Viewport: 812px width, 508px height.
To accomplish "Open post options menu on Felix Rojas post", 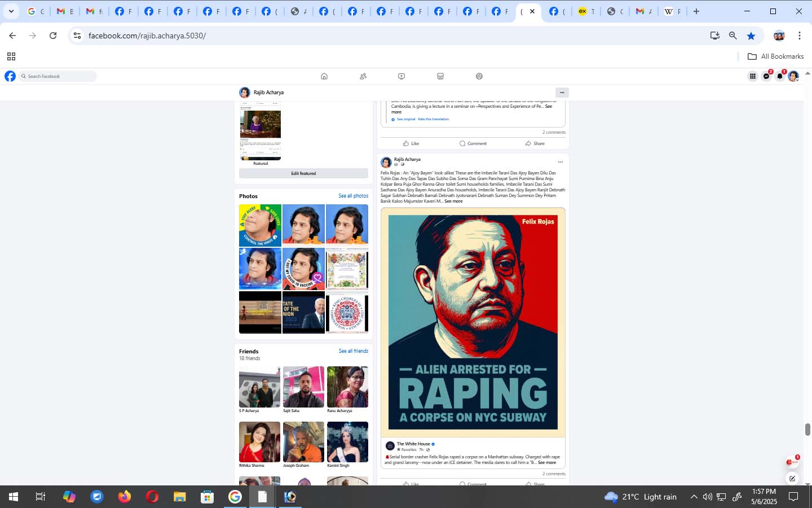I will coord(560,162).
